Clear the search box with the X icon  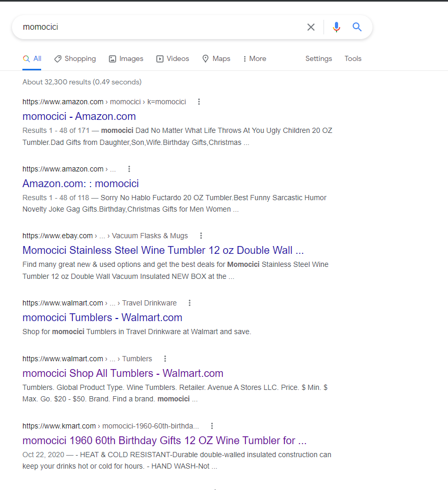point(310,27)
